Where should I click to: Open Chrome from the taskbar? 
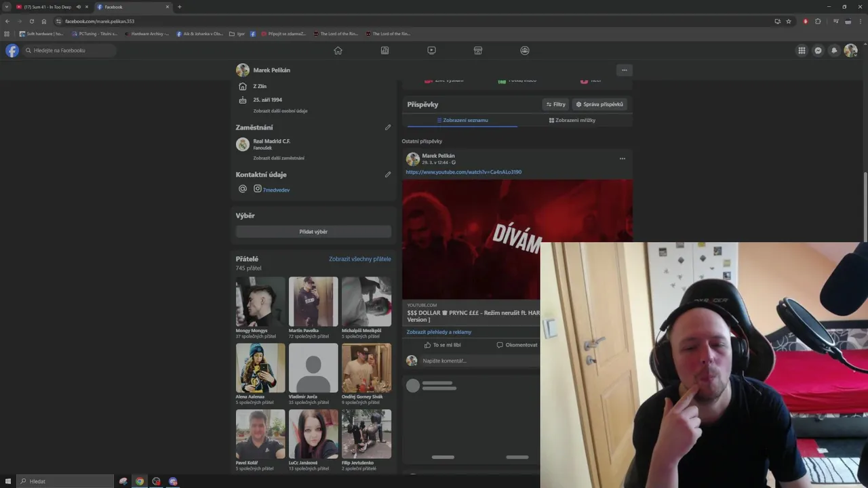click(x=140, y=481)
